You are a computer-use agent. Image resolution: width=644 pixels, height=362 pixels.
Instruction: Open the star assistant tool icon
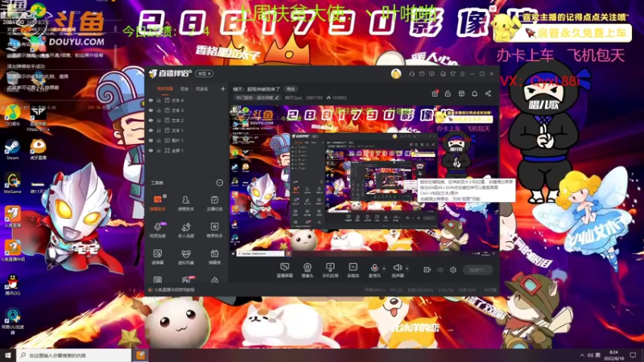tap(214, 230)
